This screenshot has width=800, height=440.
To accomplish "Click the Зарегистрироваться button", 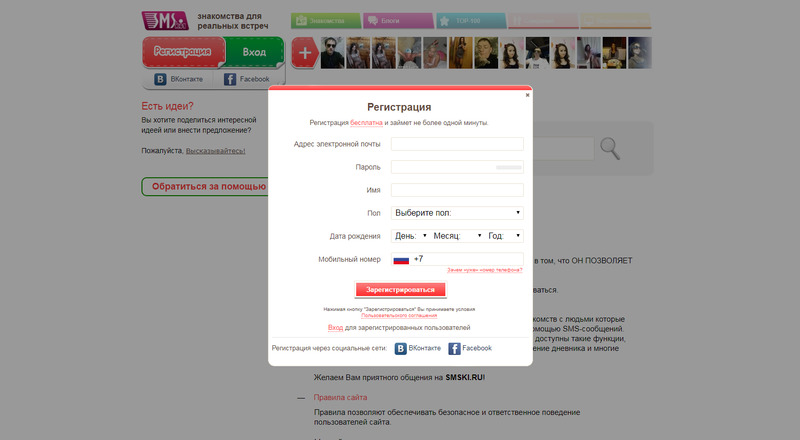I will 400,289.
